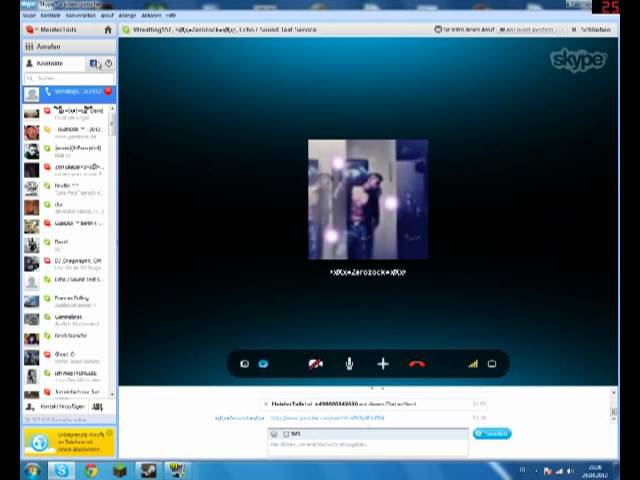Enable the SMS checkbox above the message box
Screen dimensions: 640x480
286,434
